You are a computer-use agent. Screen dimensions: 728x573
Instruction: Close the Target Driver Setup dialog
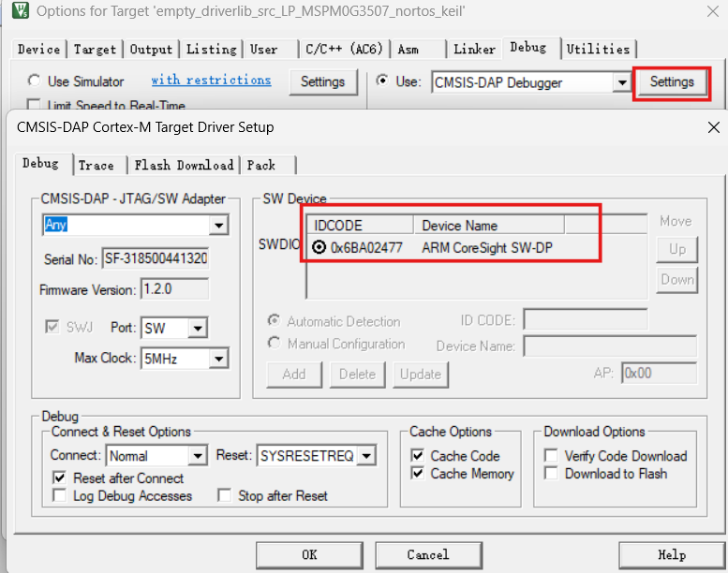click(x=714, y=127)
